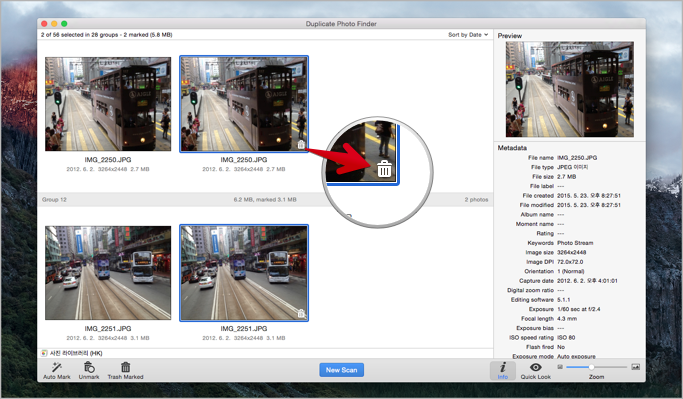Viewport: 683px width, 399px height.
Task: Click the ISO speed rating ISO 80 value
Action: (566, 338)
